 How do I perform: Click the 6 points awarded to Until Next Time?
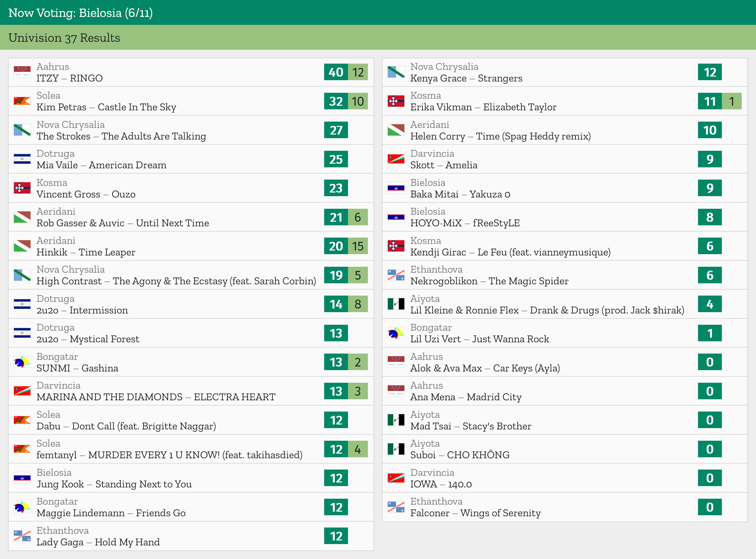coord(358,217)
